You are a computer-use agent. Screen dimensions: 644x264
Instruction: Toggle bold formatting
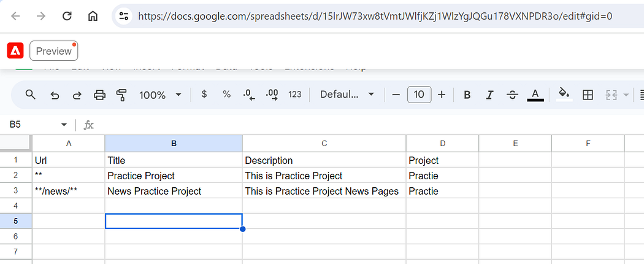coord(467,95)
